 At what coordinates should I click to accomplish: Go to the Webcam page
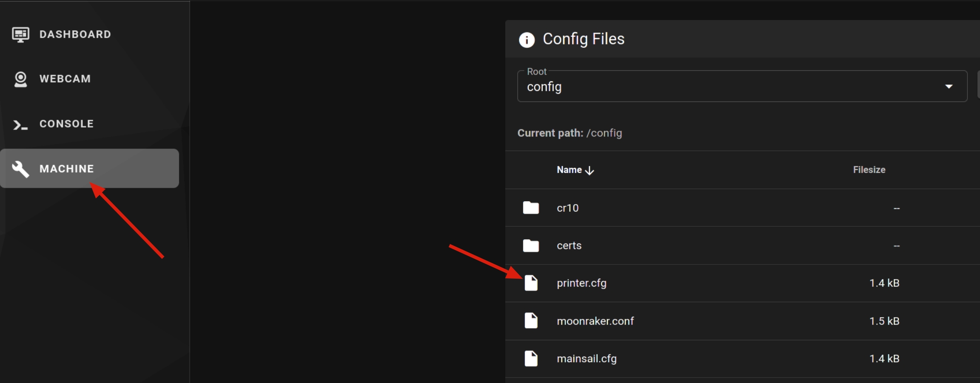65,79
